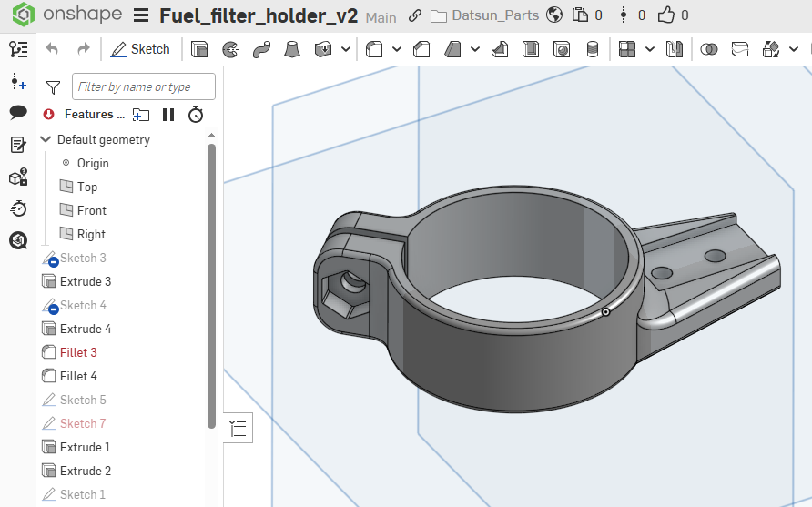Click the filter funnel icon
The image size is (812, 507).
tap(53, 87)
